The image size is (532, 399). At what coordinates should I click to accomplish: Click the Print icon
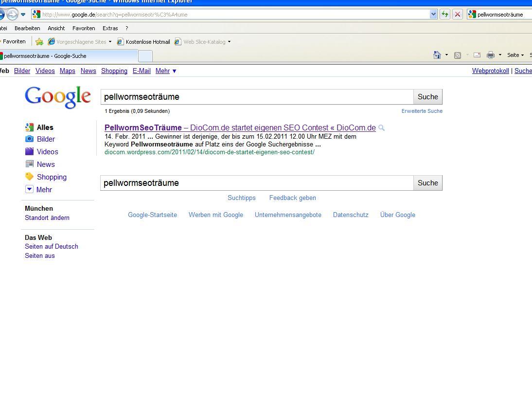tap(490, 55)
